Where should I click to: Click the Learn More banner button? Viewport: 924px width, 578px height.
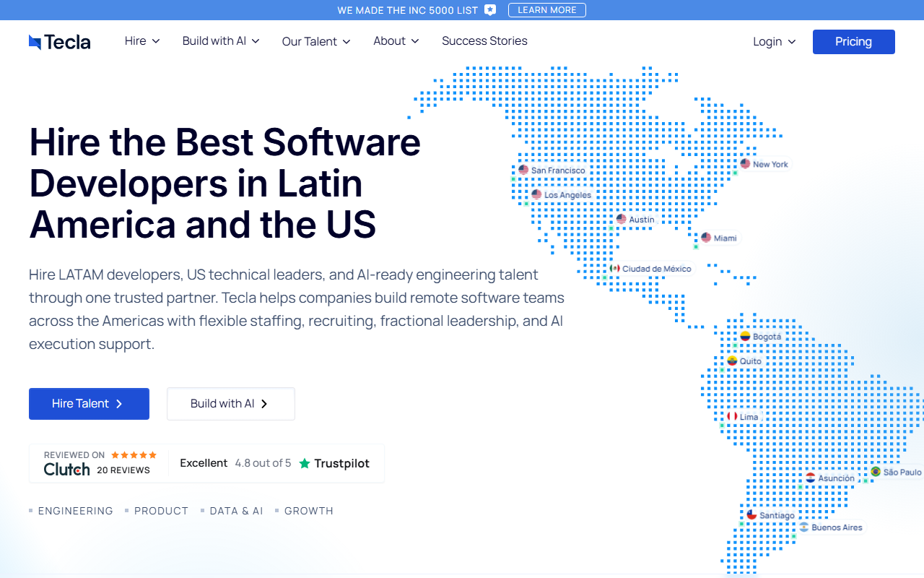pyautogui.click(x=547, y=10)
